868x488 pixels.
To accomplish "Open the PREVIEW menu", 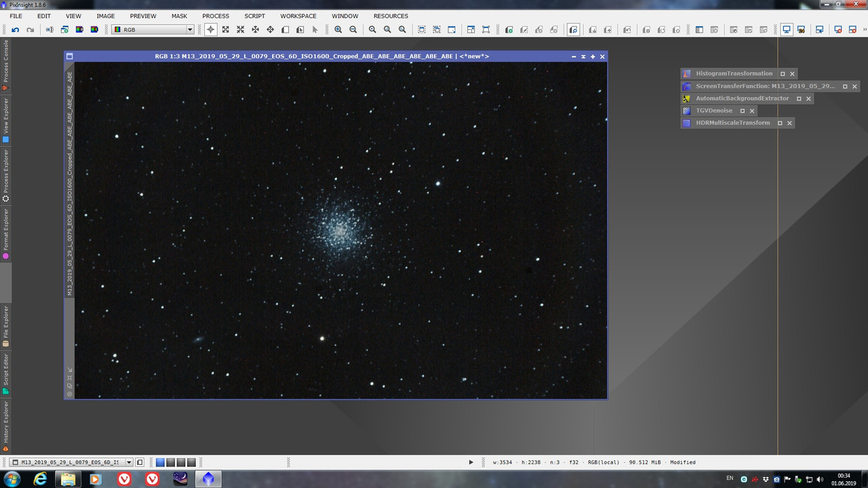I will click(x=143, y=16).
